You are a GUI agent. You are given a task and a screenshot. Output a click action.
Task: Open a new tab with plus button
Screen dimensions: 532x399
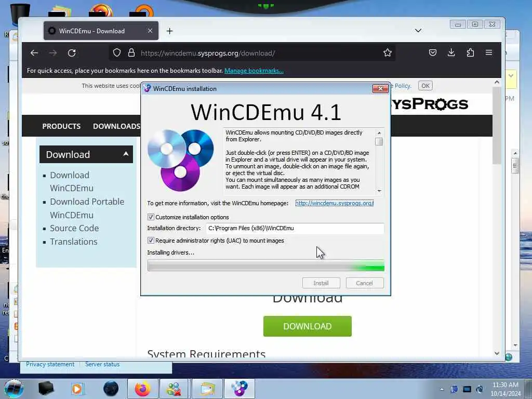tap(170, 31)
